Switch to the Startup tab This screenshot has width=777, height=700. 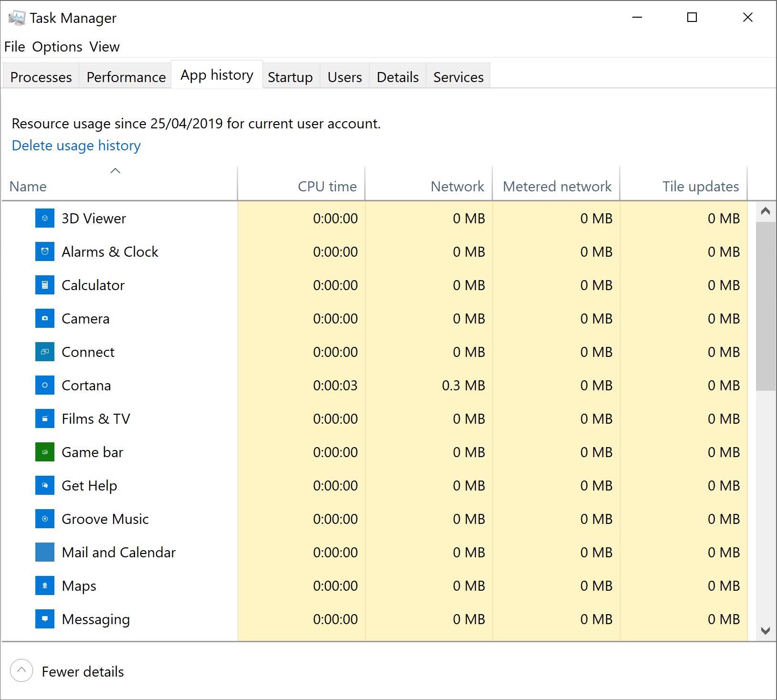click(290, 77)
